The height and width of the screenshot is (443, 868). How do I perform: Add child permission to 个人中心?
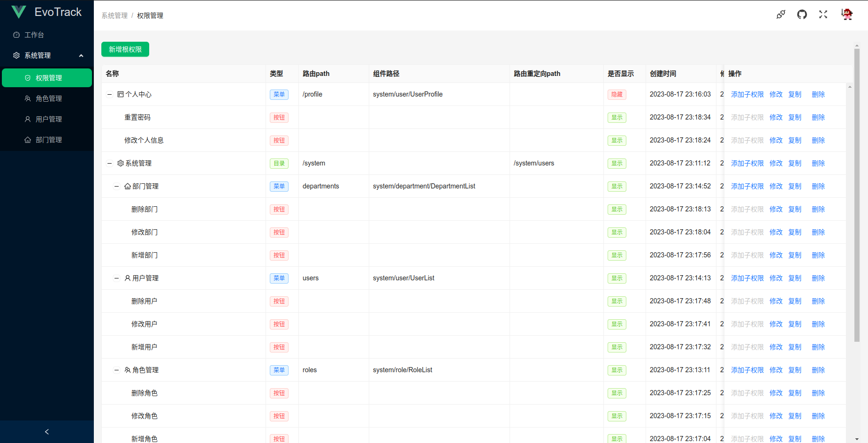click(x=747, y=94)
